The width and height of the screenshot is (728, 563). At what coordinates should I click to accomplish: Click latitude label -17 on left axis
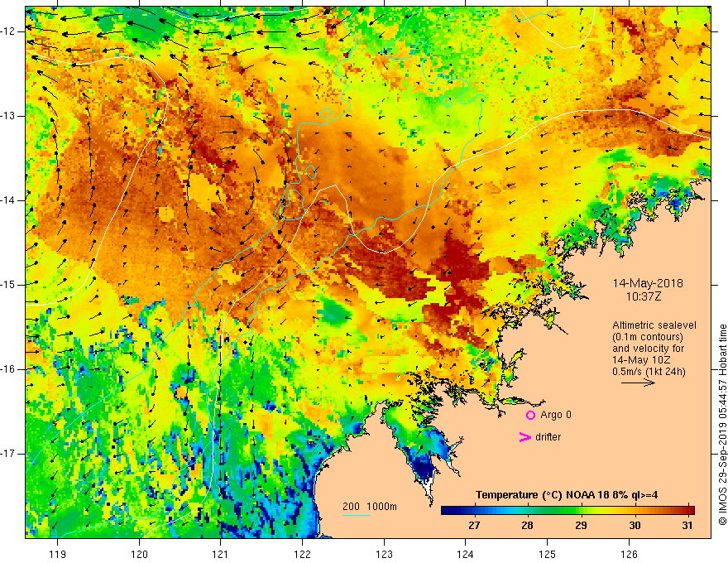coord(8,454)
